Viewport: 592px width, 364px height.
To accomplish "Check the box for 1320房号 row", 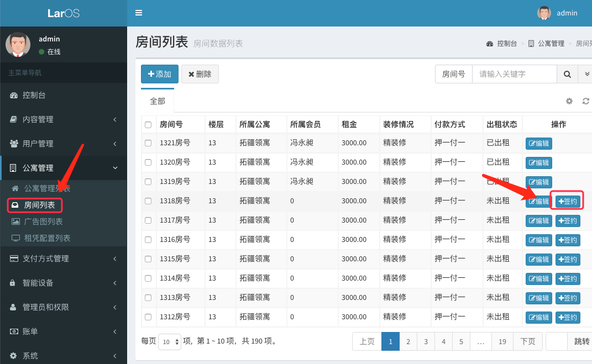I will [148, 162].
